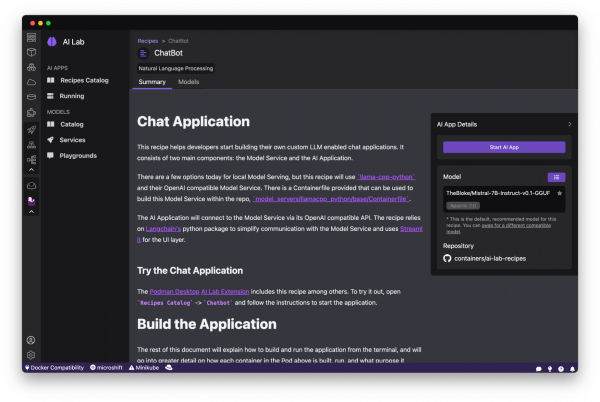Click the rocket icon in the left rail
Image resolution: width=600 pixels, height=402 pixels.
click(x=31, y=130)
